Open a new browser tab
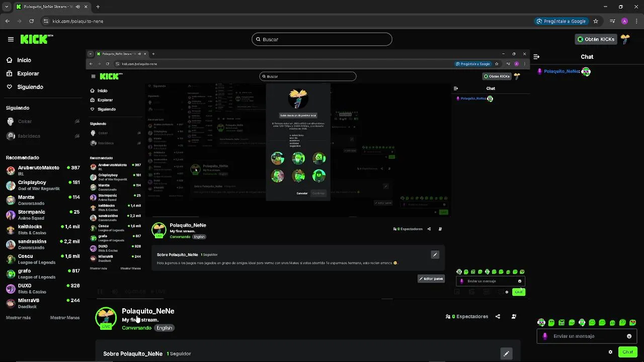Viewport: 644px width, 362px height. point(98,7)
